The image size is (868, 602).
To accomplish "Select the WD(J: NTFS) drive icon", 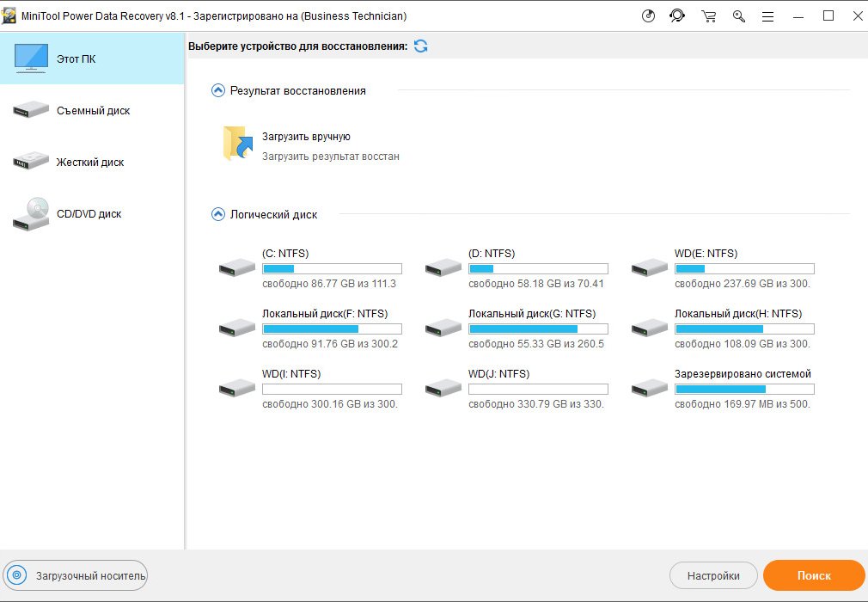I will click(x=443, y=388).
